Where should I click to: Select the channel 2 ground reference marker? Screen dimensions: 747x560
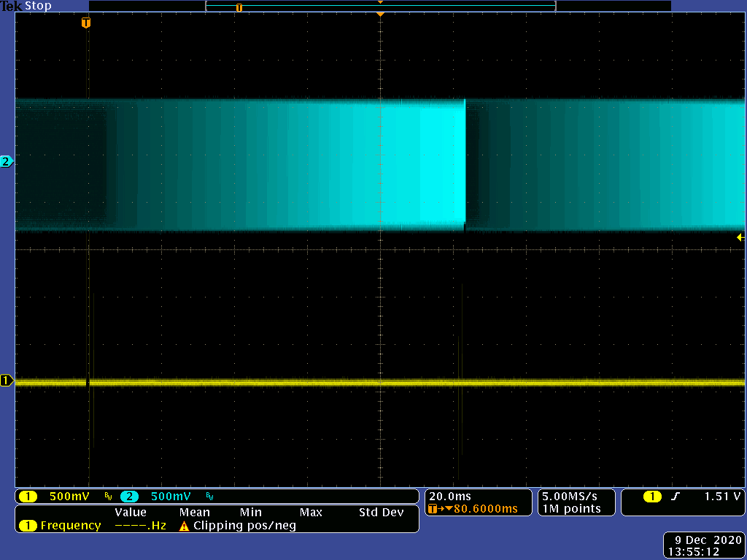[x=7, y=161]
